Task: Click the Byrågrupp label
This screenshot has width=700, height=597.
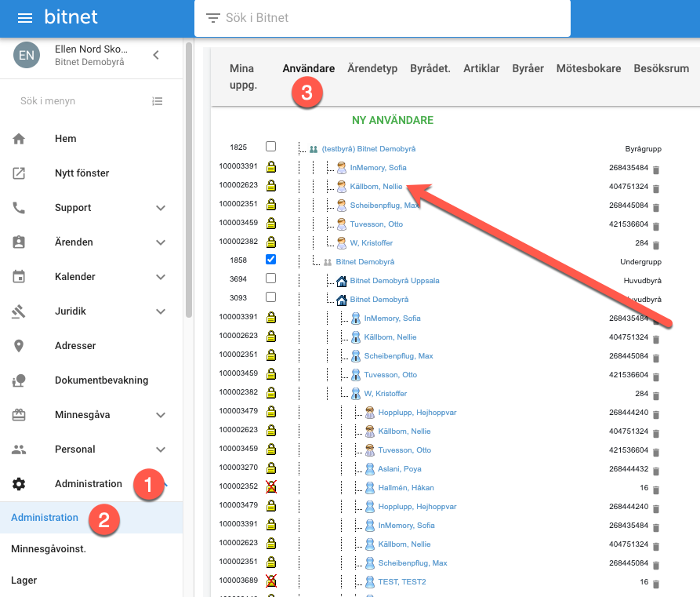Action: tap(643, 149)
